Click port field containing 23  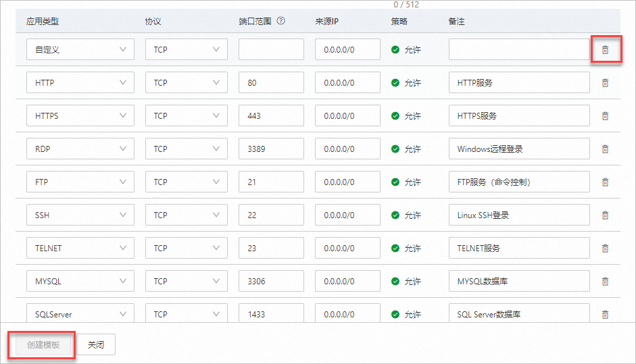pyautogui.click(x=271, y=248)
